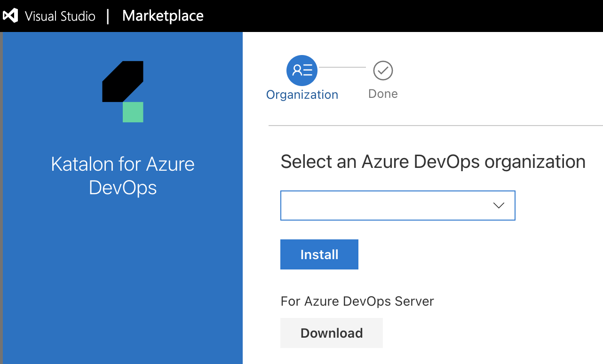Click the Katalon for Azure DevOps title
The image size is (603, 364).
(x=123, y=175)
